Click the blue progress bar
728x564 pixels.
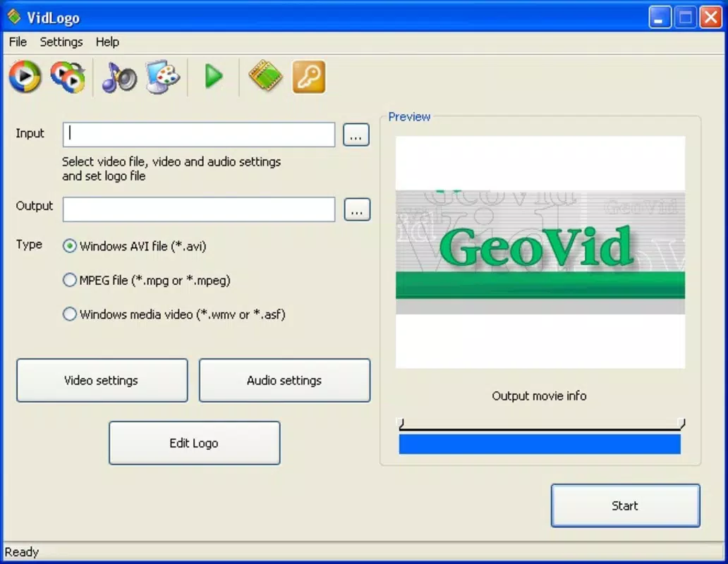[x=540, y=444]
